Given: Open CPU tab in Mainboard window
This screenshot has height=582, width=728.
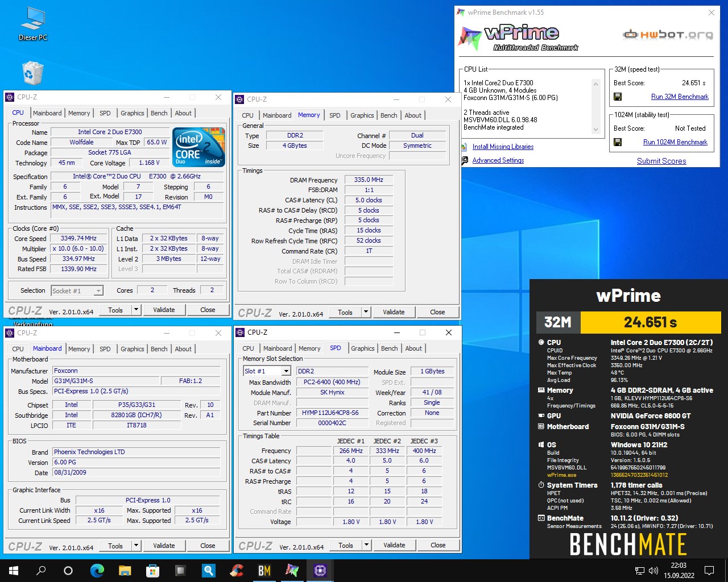Looking at the screenshot, I should coord(18,349).
